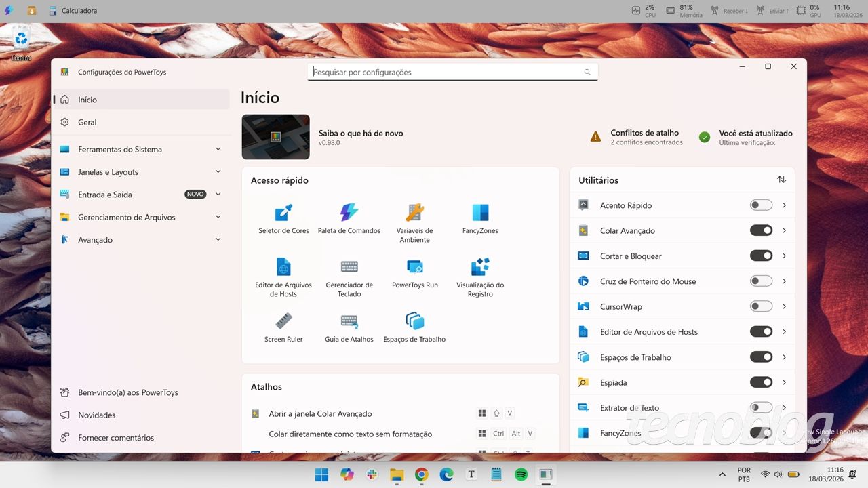Disable the Colar Avançado toggle

[760, 230]
